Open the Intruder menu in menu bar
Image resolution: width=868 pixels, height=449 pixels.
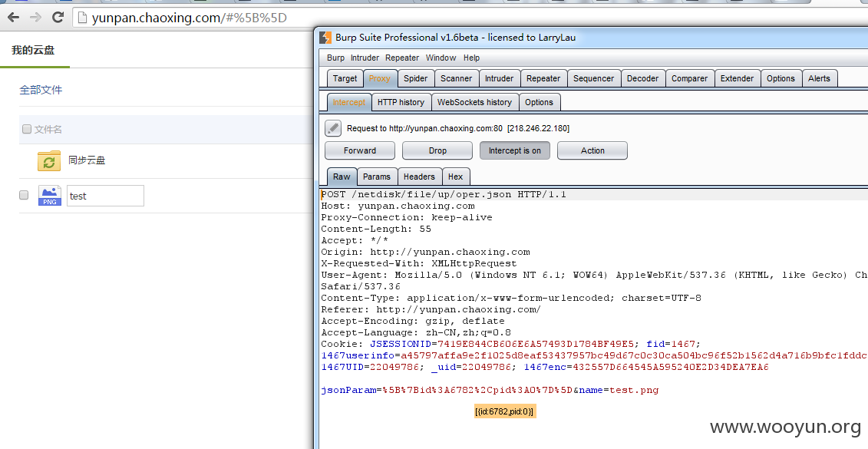[x=365, y=58]
